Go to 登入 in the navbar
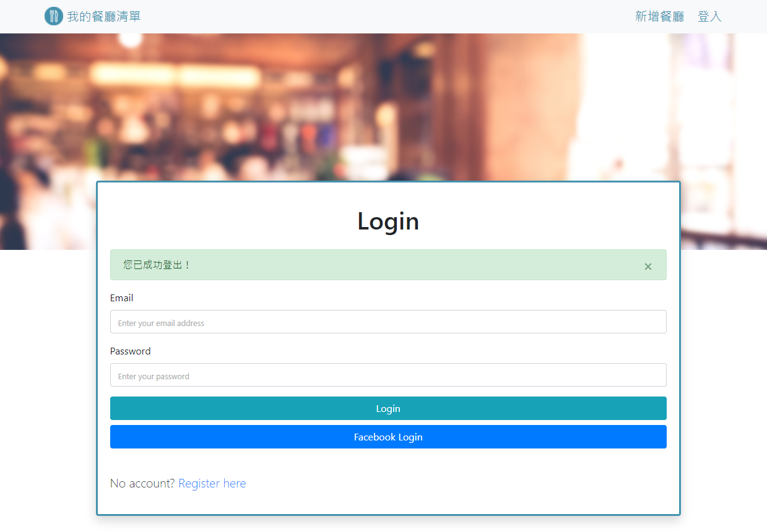Image resolution: width=767 pixels, height=532 pixels. tap(709, 16)
